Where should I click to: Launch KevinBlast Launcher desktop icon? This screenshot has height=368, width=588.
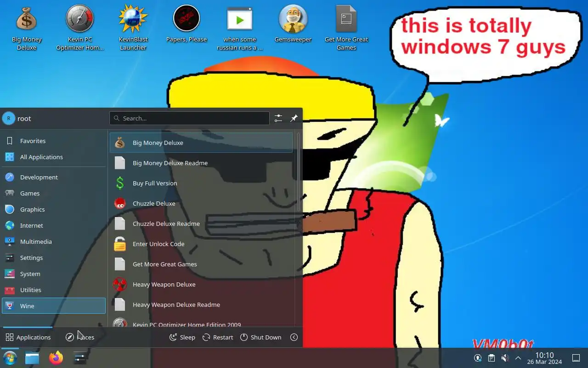[133, 28]
